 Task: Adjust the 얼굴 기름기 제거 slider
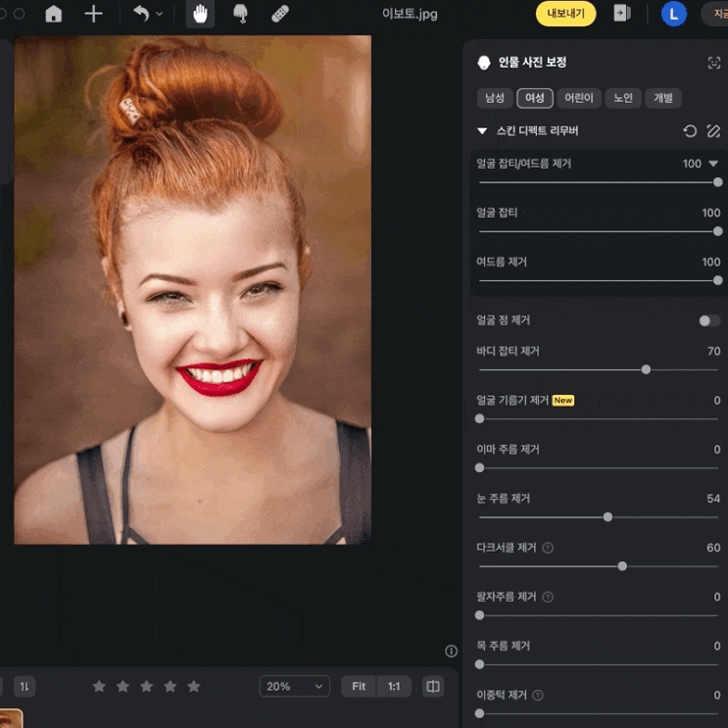[x=599, y=418]
